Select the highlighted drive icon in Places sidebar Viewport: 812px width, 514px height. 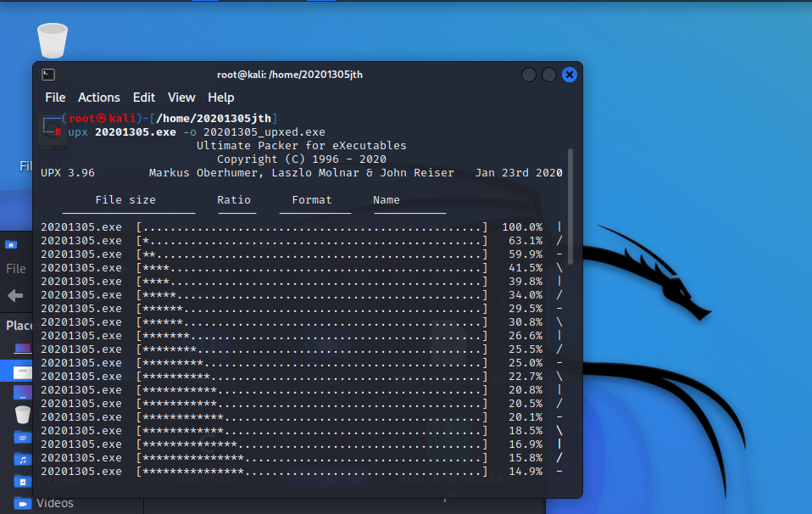(x=22, y=372)
